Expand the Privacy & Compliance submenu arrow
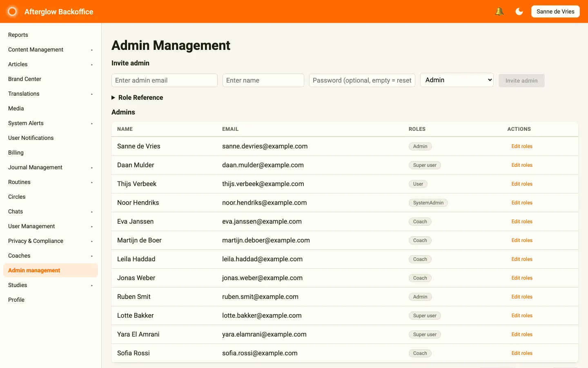Viewport: 588px width, 368px height. click(x=92, y=241)
